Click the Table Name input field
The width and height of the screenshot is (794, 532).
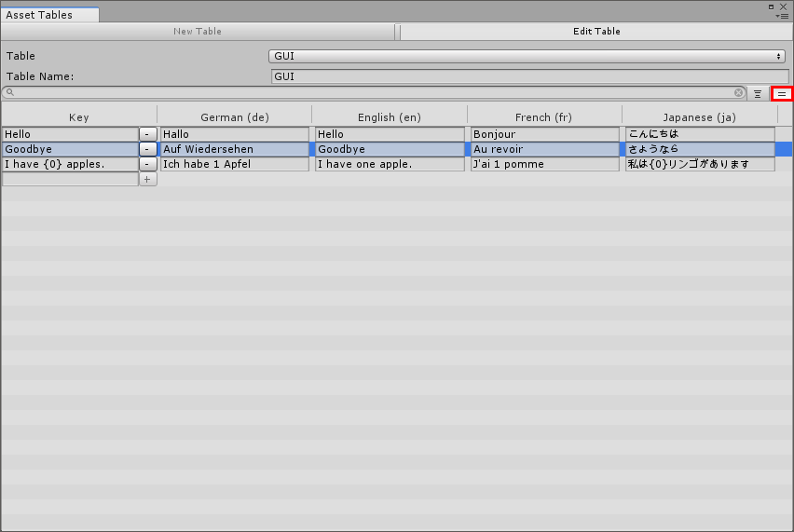coord(529,76)
